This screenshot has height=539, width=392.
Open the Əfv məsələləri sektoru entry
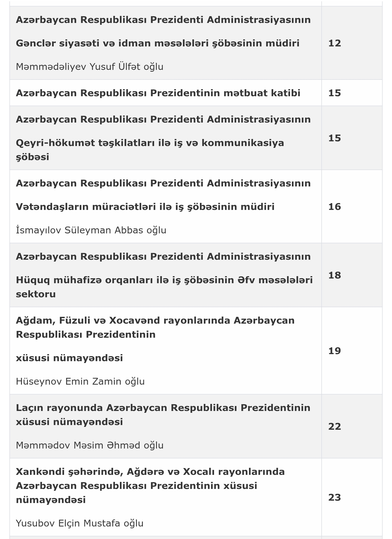click(x=164, y=280)
